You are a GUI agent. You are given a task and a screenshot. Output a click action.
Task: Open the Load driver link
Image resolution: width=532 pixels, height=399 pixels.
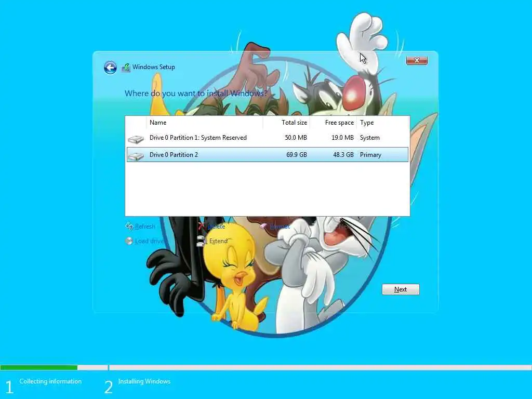coord(149,241)
